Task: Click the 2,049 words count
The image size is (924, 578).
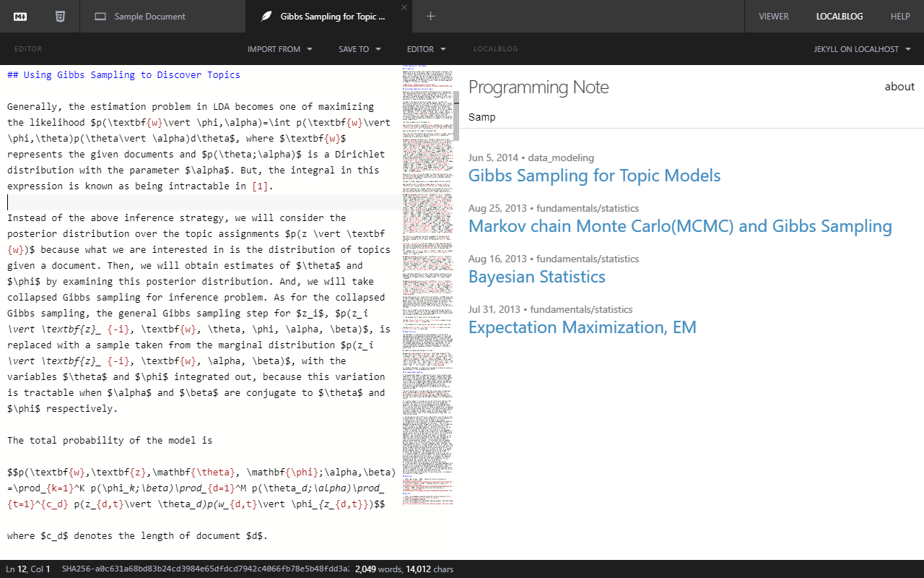Action: 378,569
